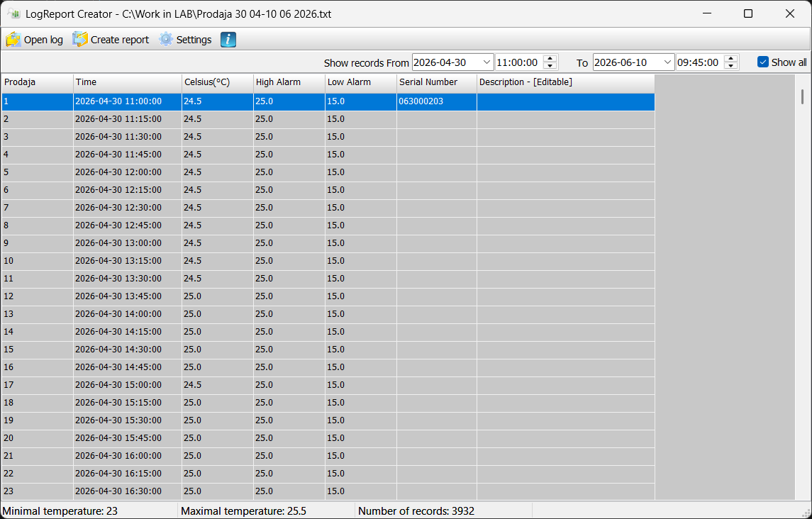Select time cell 2026-04-30 14:30:00
The image size is (812, 519).
coord(128,350)
